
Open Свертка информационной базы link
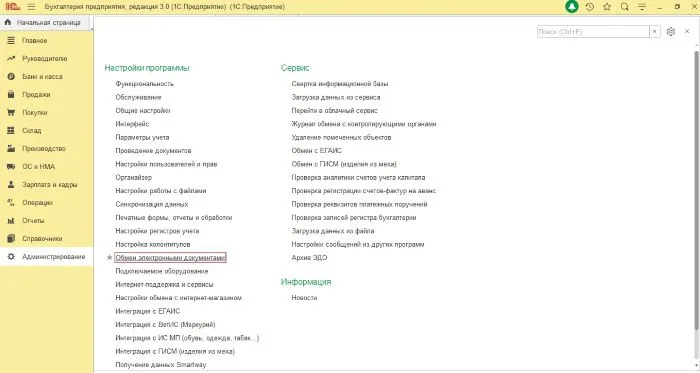coord(340,84)
